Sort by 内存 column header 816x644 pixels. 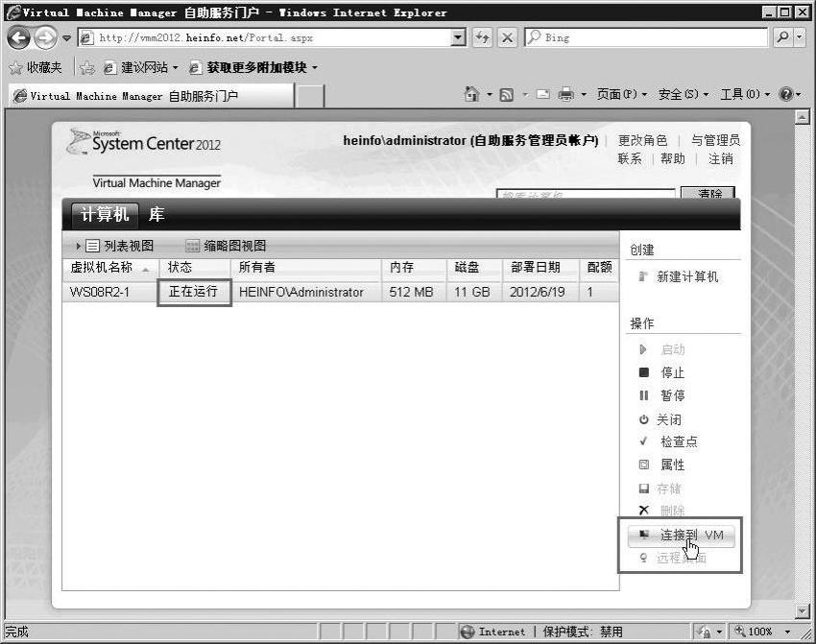414,268
